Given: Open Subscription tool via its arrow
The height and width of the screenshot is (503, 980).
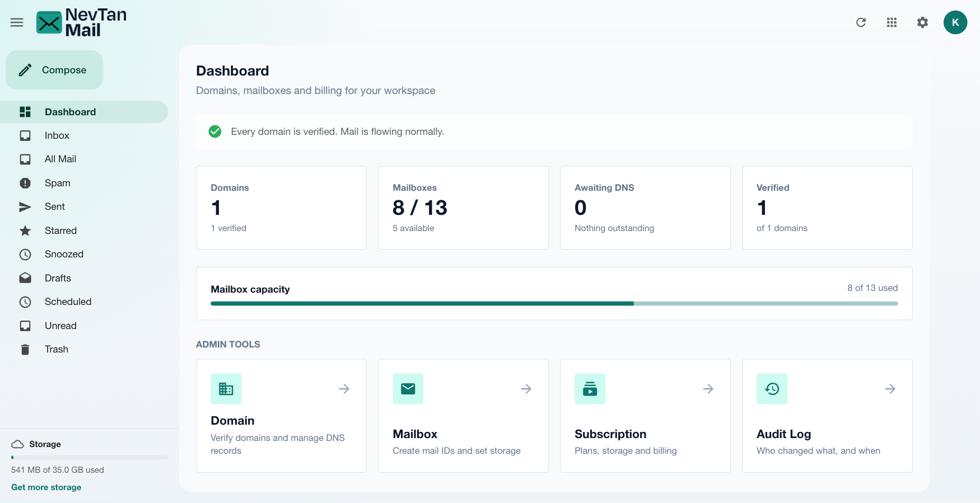Looking at the screenshot, I should [708, 389].
